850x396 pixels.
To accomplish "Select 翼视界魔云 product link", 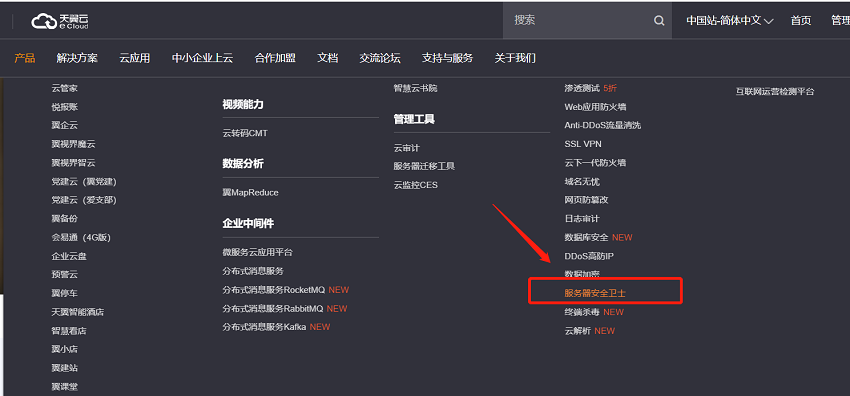I will [x=73, y=144].
